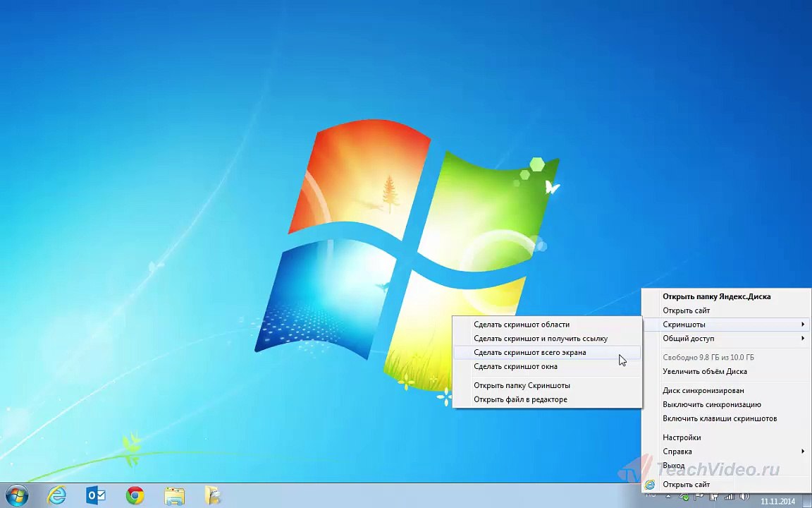Open Outlook from the taskbar
The image size is (812, 508).
click(96, 495)
